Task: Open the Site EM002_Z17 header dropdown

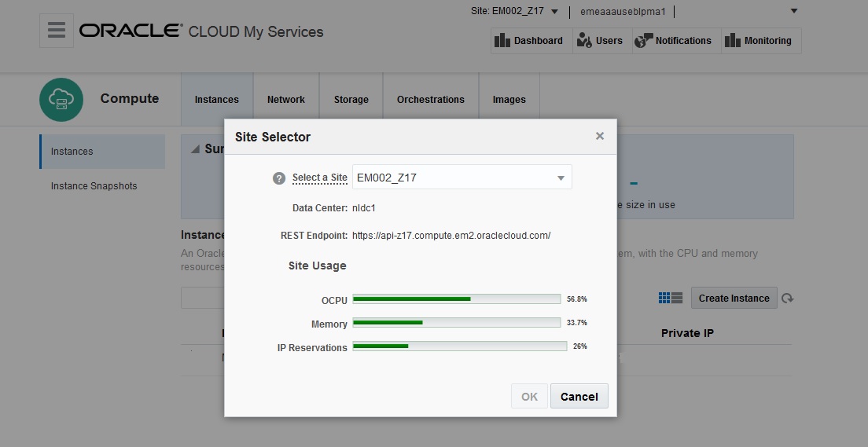Action: pos(554,12)
